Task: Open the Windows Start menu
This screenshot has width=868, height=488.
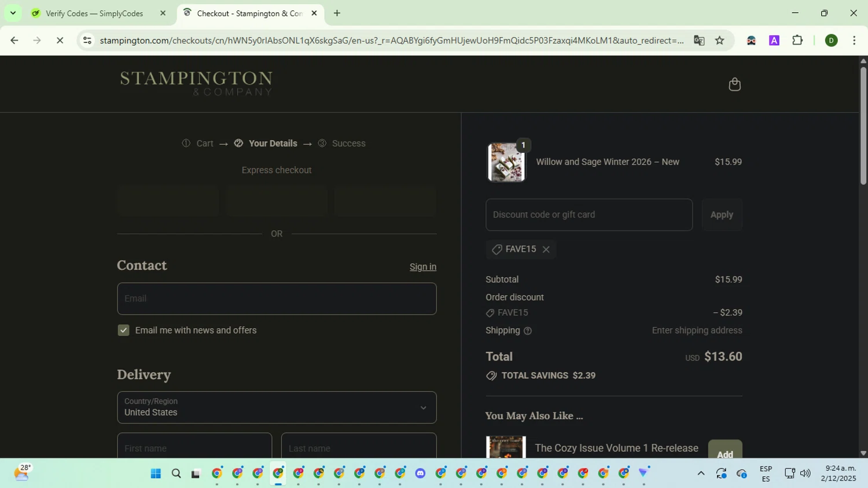Action: click(x=156, y=474)
